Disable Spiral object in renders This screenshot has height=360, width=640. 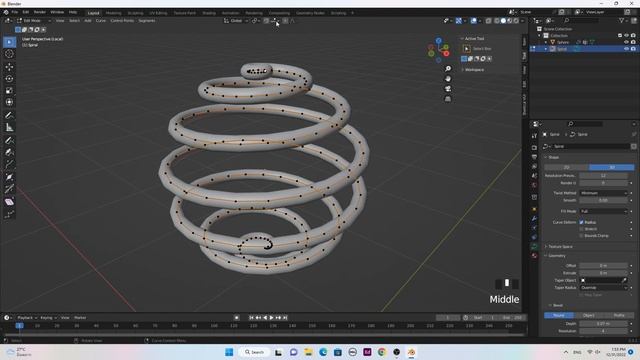[633, 49]
